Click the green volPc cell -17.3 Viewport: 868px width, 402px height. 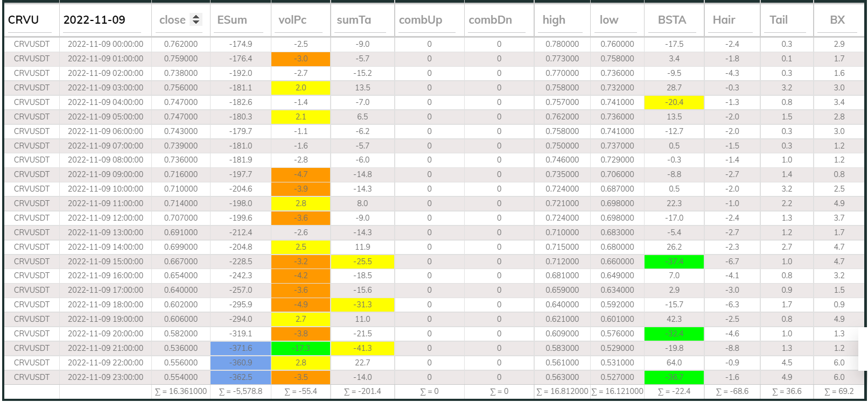(300, 348)
